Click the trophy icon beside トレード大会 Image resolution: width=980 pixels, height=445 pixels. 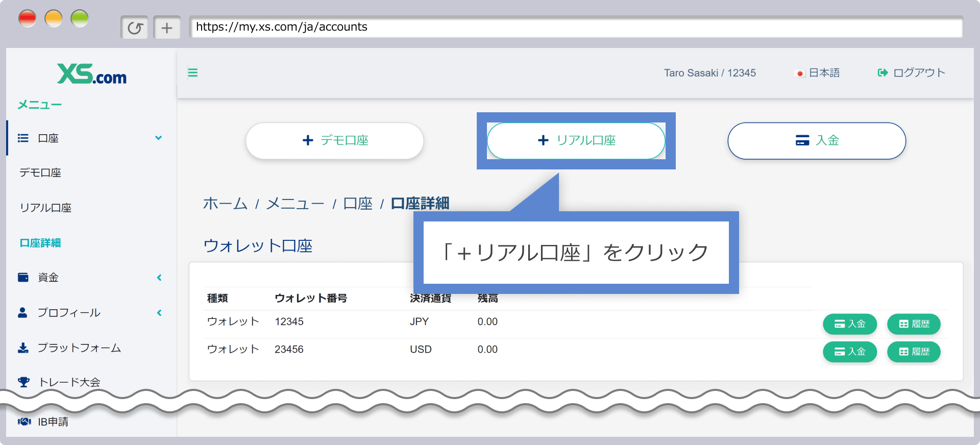[x=23, y=382]
